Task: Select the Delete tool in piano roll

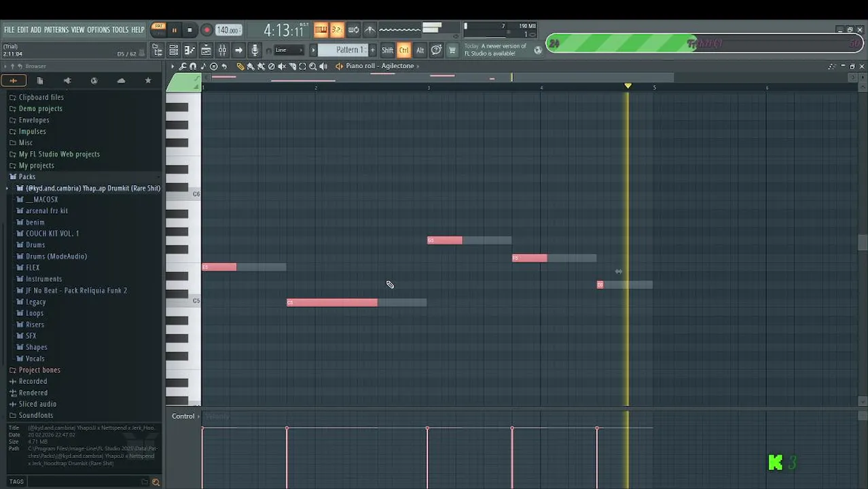Action: click(x=271, y=66)
